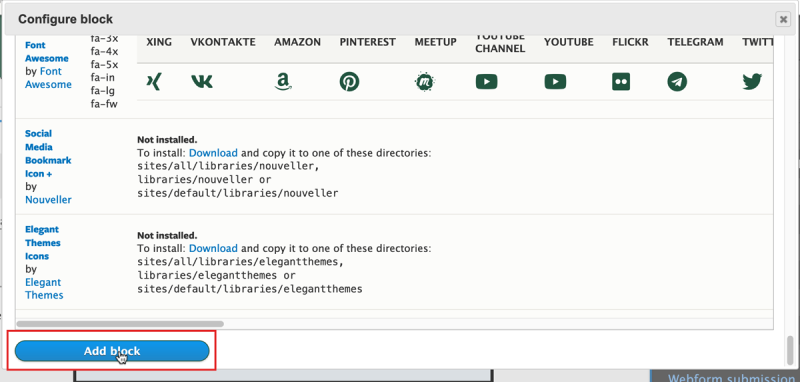Open the Nouveller author link
This screenshot has width=800, height=382.
pos(48,199)
